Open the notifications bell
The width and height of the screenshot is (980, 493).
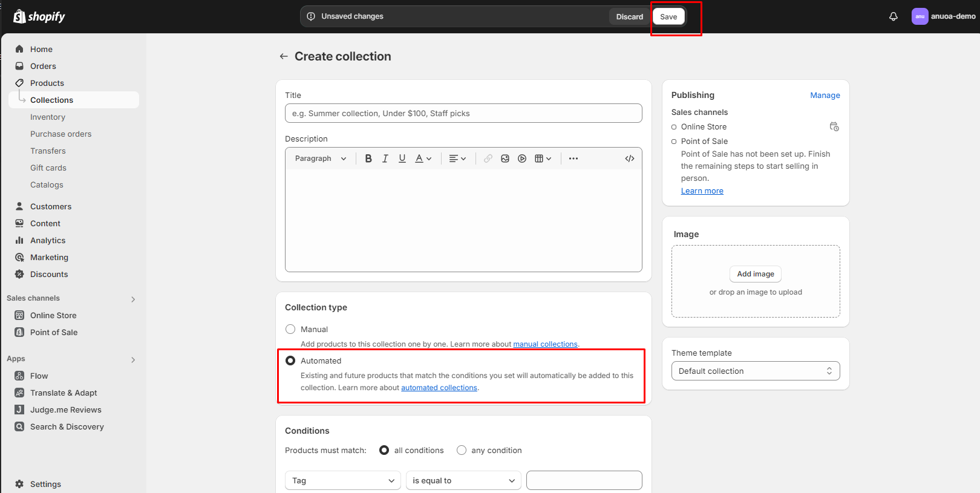pyautogui.click(x=893, y=16)
